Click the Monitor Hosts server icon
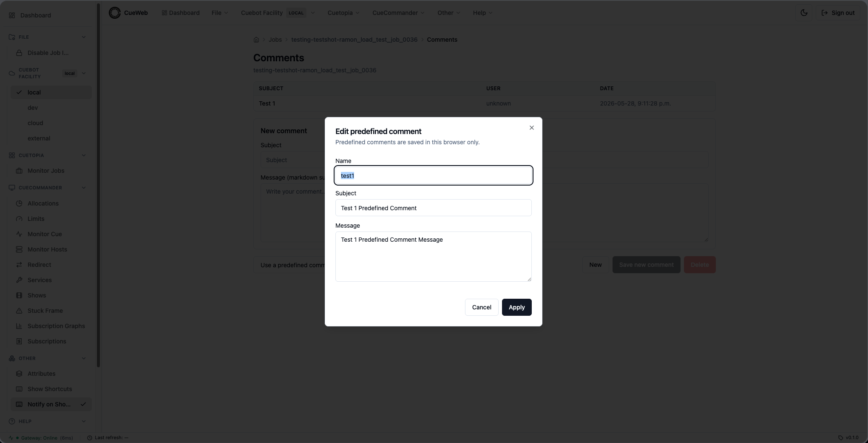 coord(19,249)
